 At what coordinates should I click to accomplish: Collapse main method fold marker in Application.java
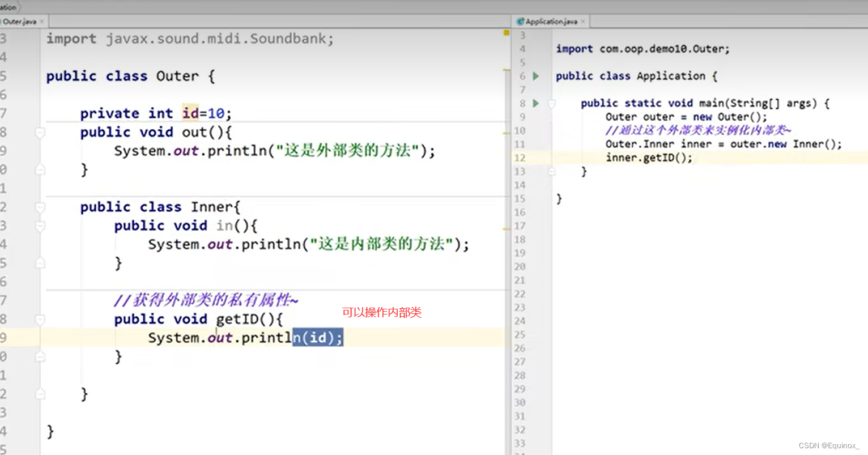coord(551,104)
